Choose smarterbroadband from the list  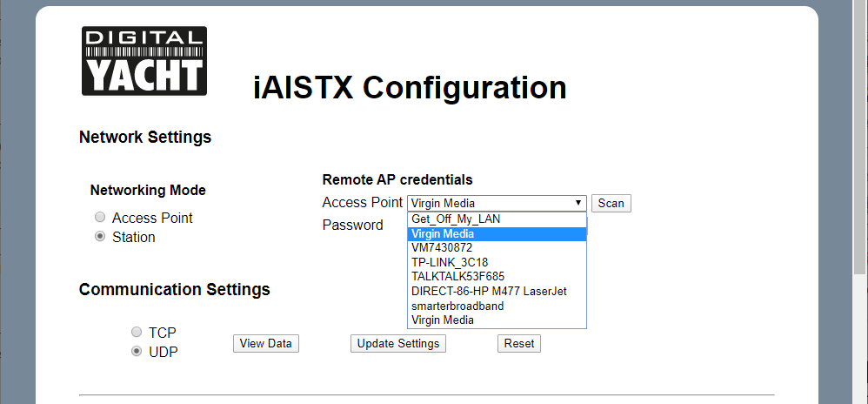click(x=457, y=306)
